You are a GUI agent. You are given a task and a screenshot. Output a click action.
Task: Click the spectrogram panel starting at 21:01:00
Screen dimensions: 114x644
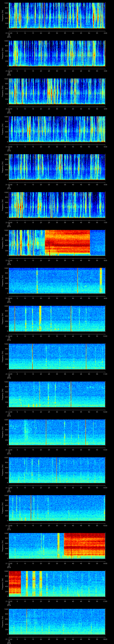pos(57,16)
